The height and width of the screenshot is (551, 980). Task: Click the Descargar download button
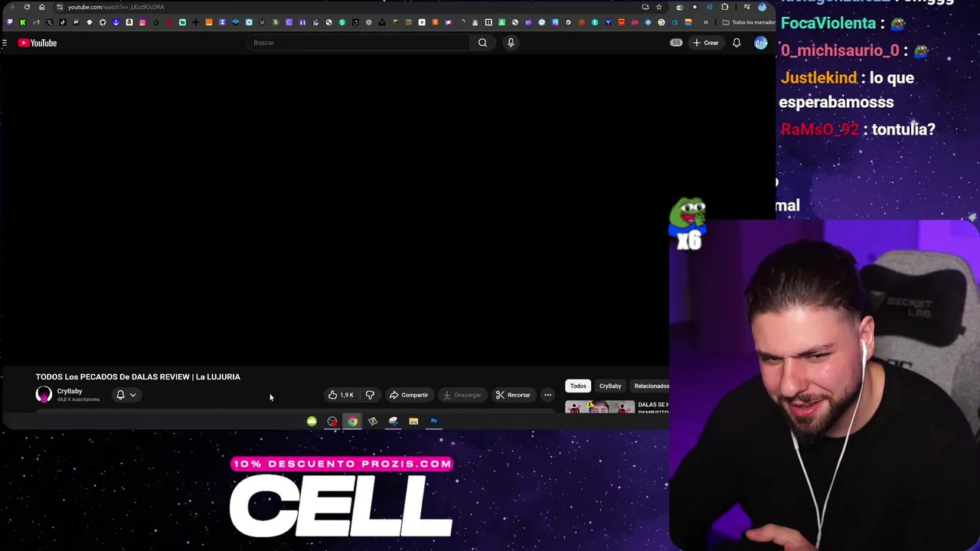462,395
